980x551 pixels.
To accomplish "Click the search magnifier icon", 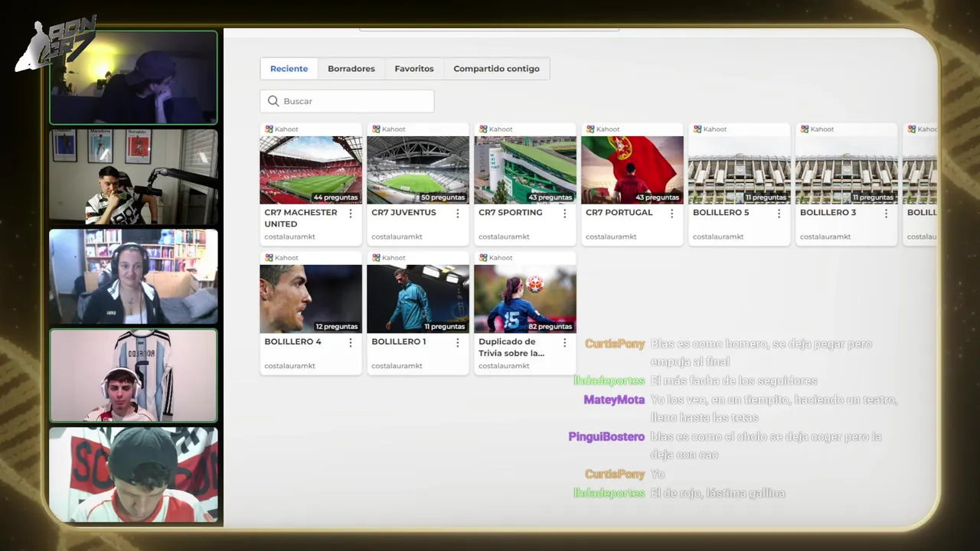I will [273, 101].
